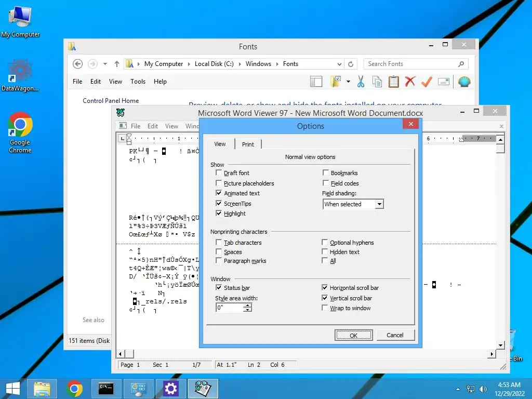The height and width of the screenshot is (399, 532).
Task: Open Google Chrome desktop shortcut
Action: (x=20, y=132)
